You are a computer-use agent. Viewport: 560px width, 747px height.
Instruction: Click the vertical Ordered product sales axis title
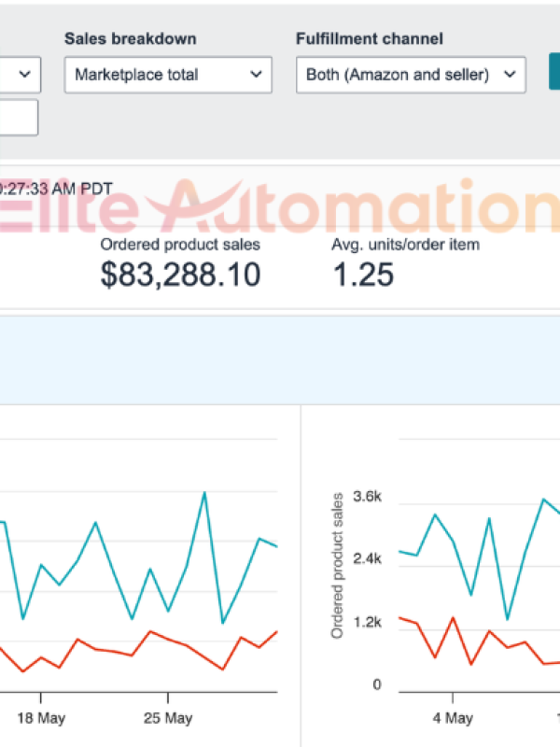337,566
